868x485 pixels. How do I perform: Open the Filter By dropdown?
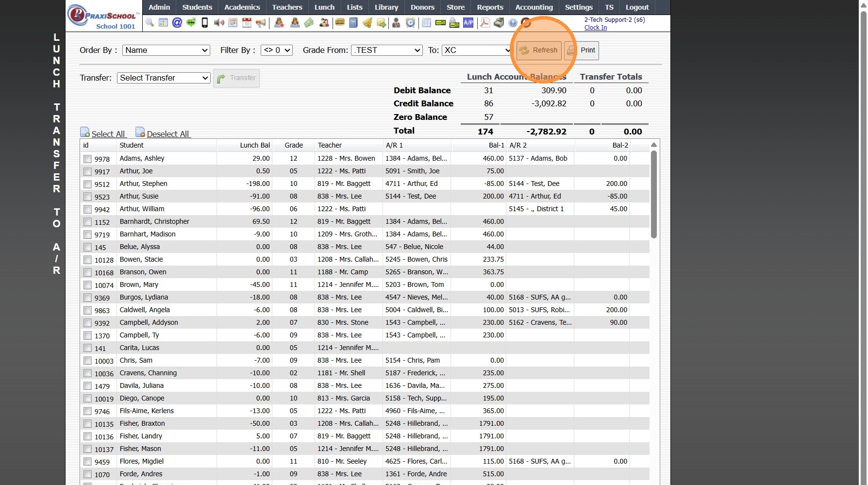(277, 50)
